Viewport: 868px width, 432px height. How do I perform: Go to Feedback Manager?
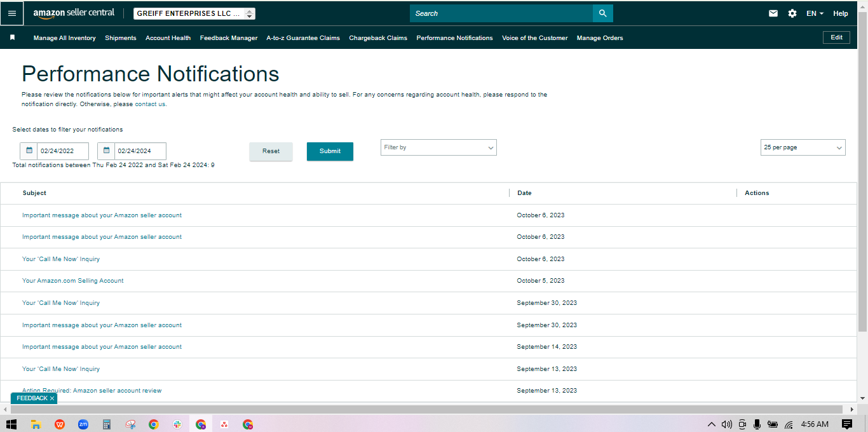tap(229, 38)
